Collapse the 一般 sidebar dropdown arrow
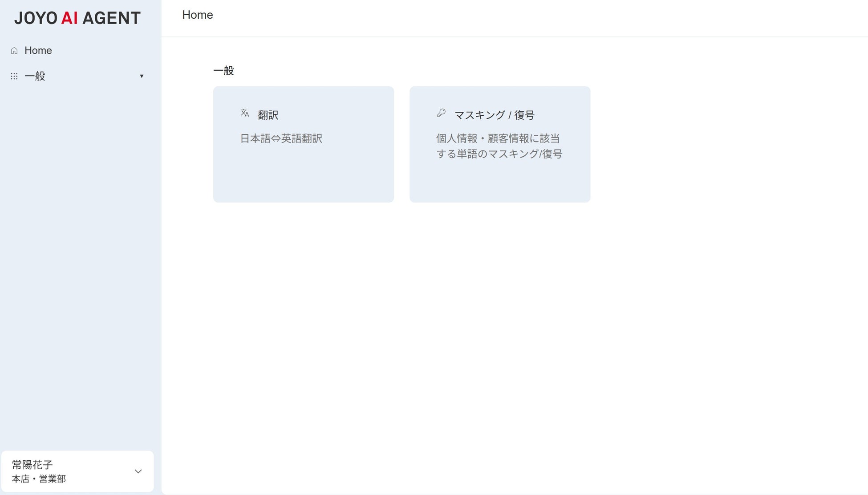Viewport: 868px width, 495px height. tap(142, 76)
